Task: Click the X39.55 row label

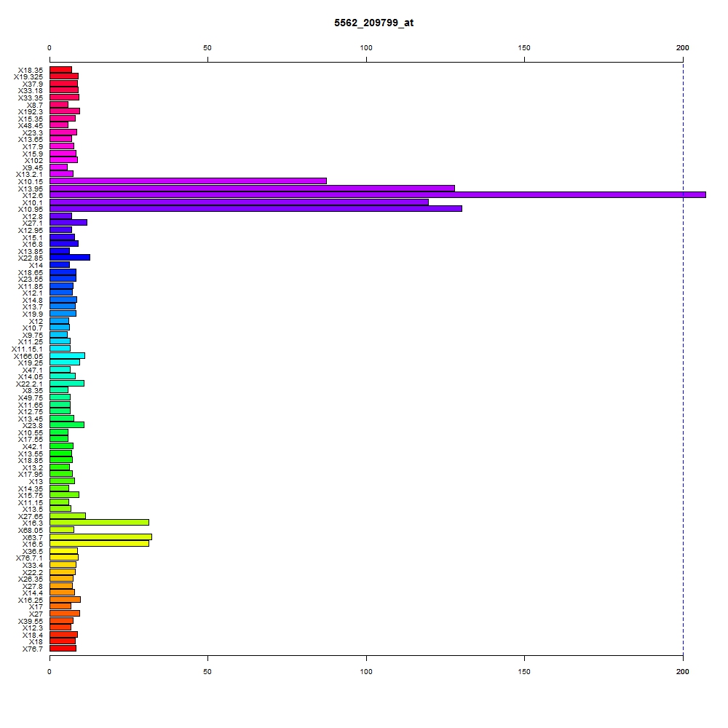Action: tap(31, 621)
